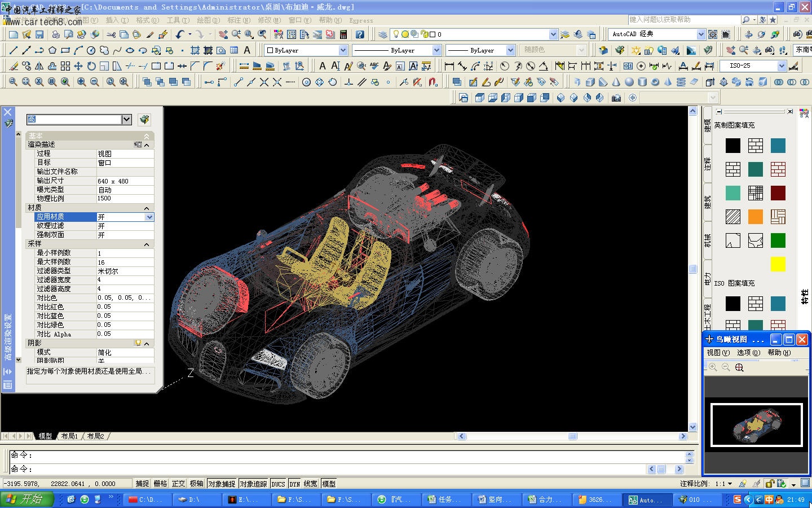Open 选项 menu in aerial view window
The height and width of the screenshot is (508, 812).
click(x=748, y=353)
